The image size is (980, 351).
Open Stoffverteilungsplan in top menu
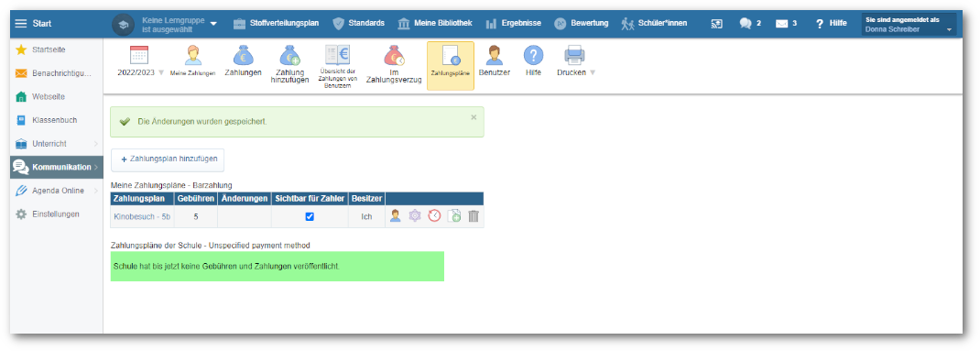[x=276, y=23]
